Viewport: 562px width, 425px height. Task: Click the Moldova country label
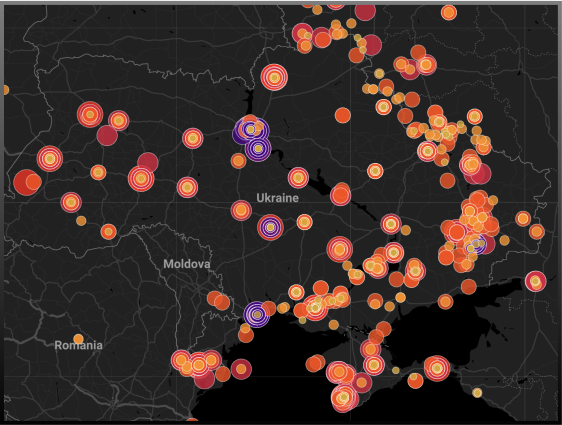(x=187, y=264)
